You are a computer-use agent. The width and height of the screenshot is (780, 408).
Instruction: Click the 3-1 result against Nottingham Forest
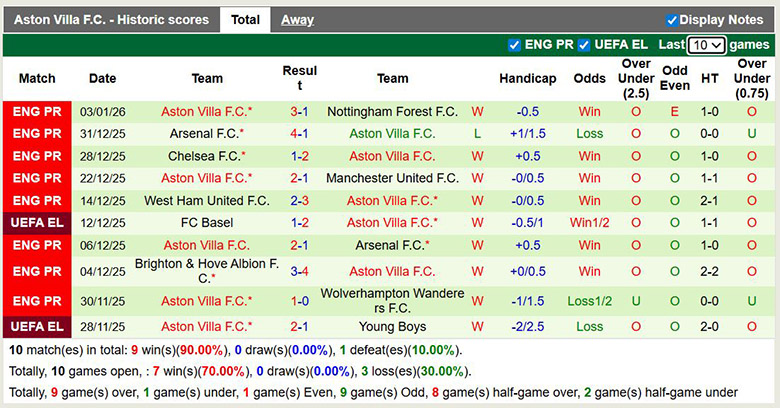299,111
